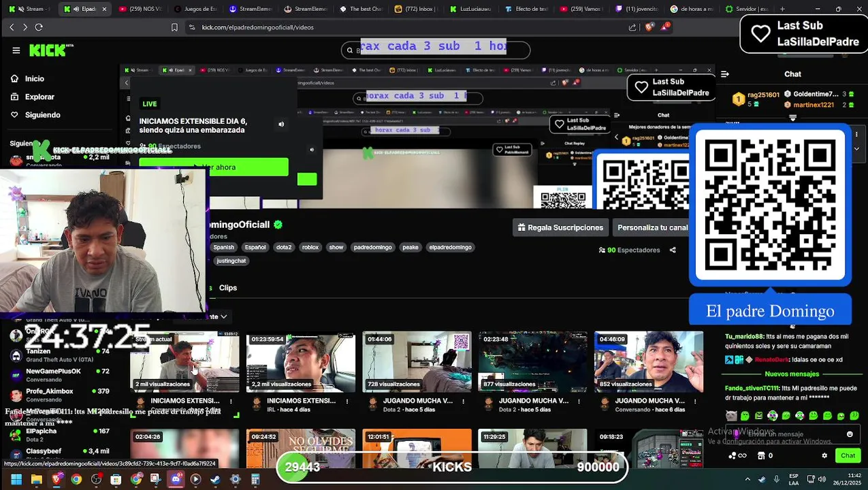Open Classybeef channel in sidebar
This screenshot has width=868, height=490.
[60, 455]
